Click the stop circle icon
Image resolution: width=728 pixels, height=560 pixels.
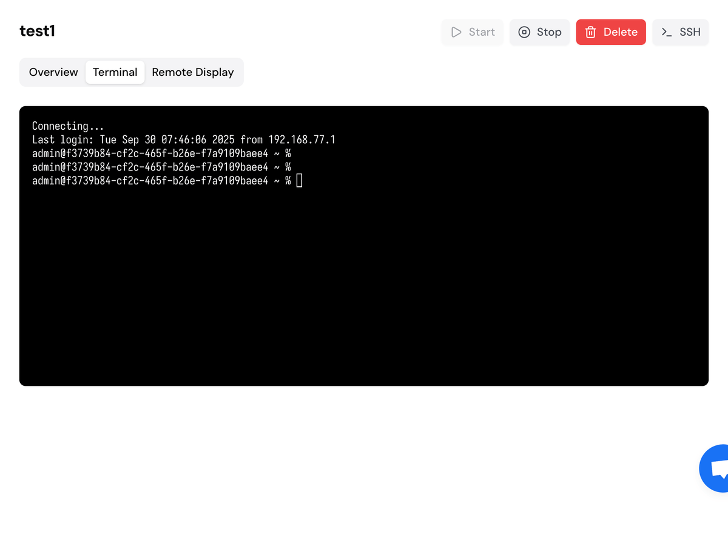point(524,32)
